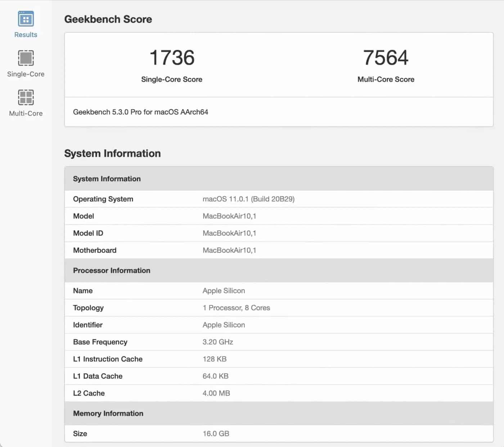Click the Base Frequency row label
The height and width of the screenshot is (447, 504).
100,342
